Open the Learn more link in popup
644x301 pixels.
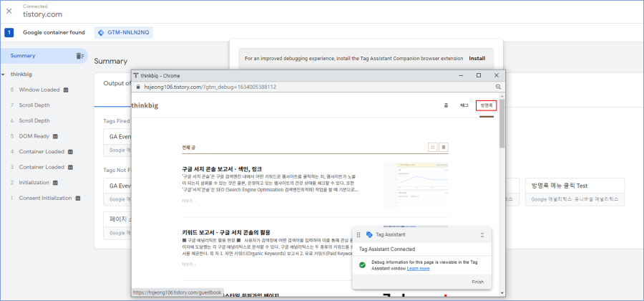point(418,269)
